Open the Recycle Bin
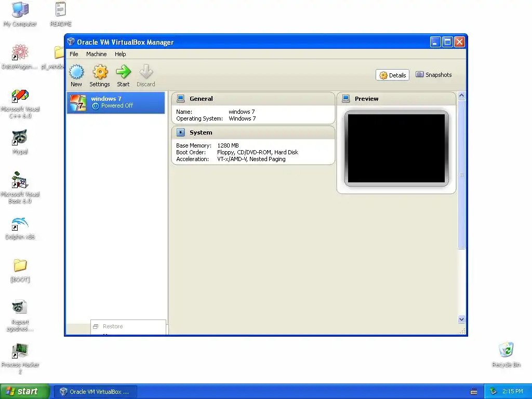 pos(506,354)
